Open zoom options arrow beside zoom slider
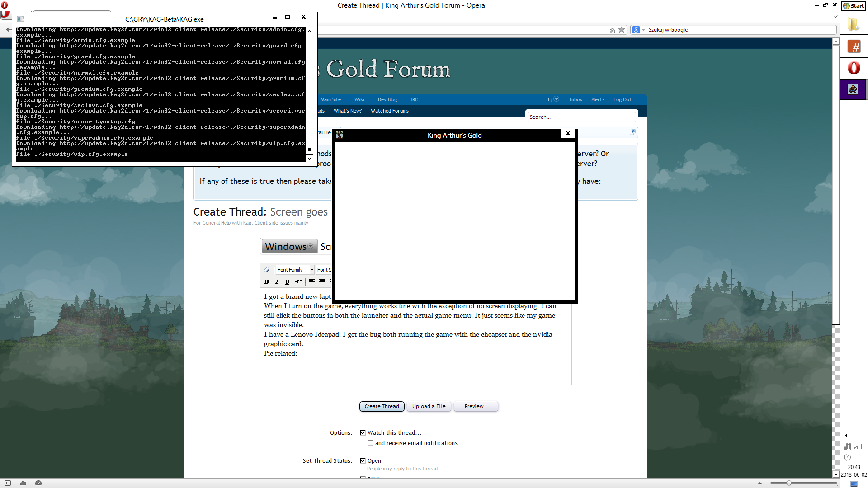This screenshot has height=488, width=868. coord(760,483)
